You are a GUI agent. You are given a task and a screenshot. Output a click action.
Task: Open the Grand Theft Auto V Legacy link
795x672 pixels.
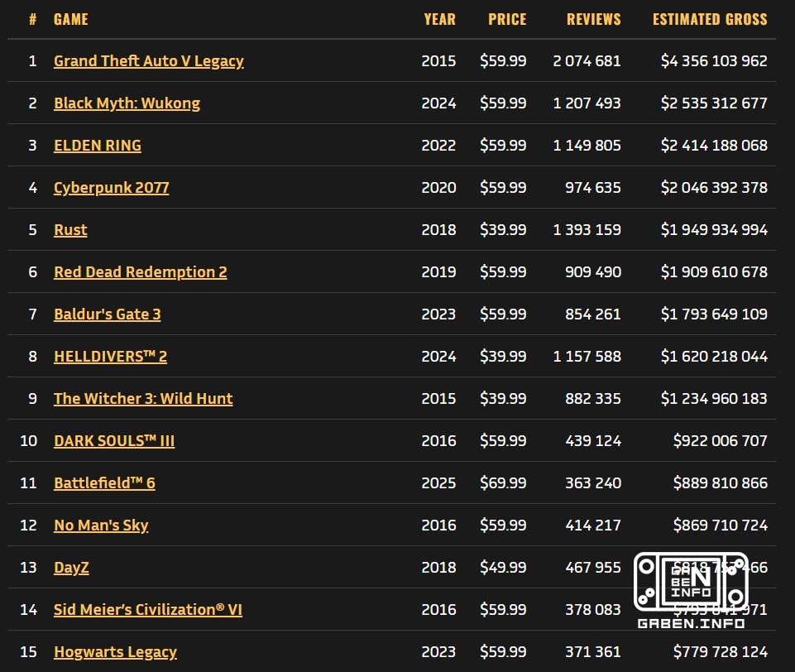tap(149, 61)
